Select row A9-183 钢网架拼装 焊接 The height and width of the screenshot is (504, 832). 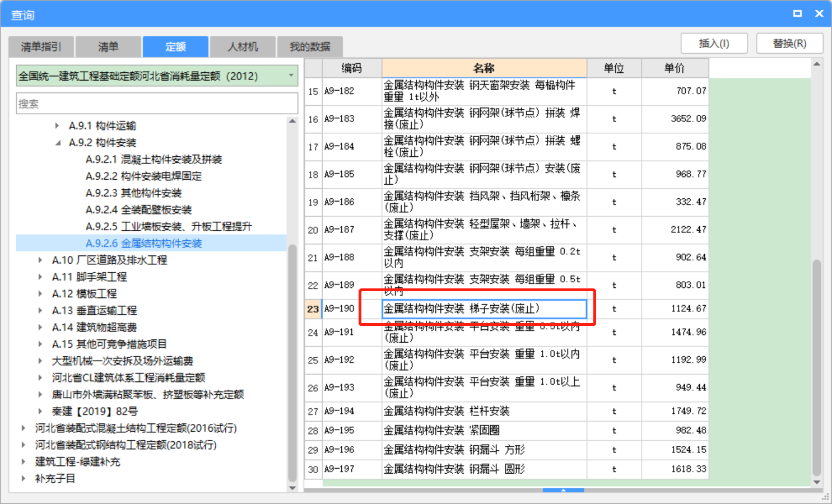click(507, 119)
